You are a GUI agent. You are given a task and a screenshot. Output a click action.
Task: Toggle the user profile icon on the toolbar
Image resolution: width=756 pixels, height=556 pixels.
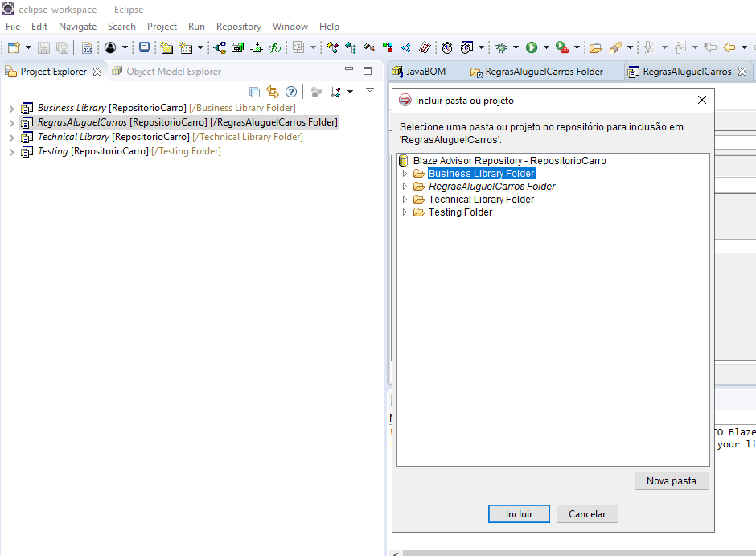click(109, 47)
